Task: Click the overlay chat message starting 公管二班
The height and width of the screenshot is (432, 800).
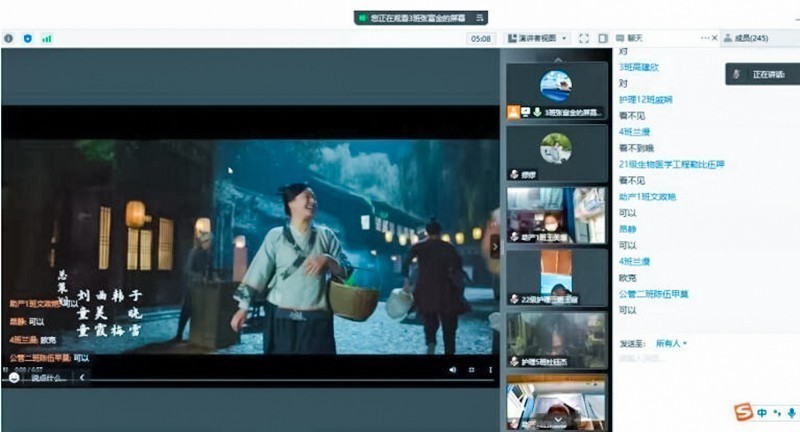Action: (49, 358)
